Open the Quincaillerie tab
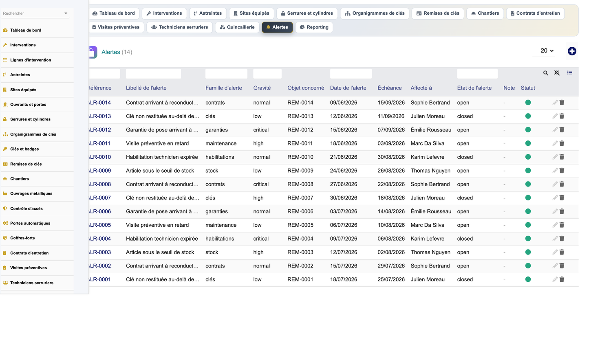Screen dimensions: 589x364 [x=237, y=27]
